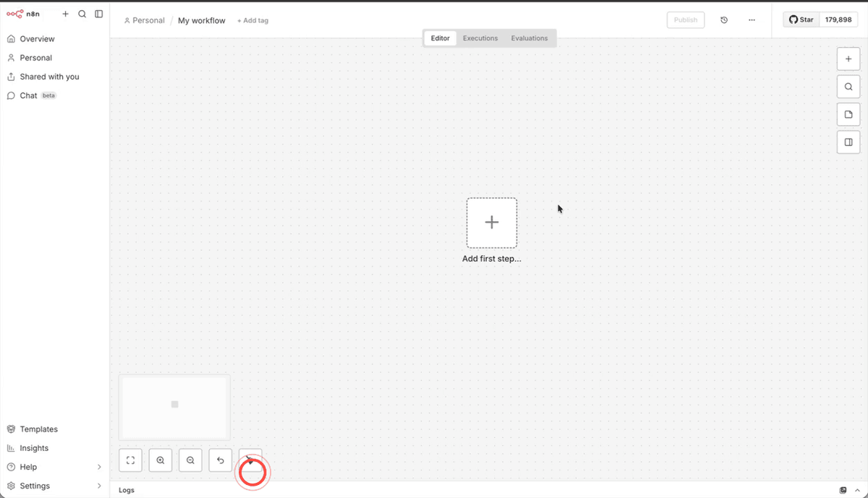Star the n8n repository on GitHub
868x498 pixels.
(x=800, y=19)
